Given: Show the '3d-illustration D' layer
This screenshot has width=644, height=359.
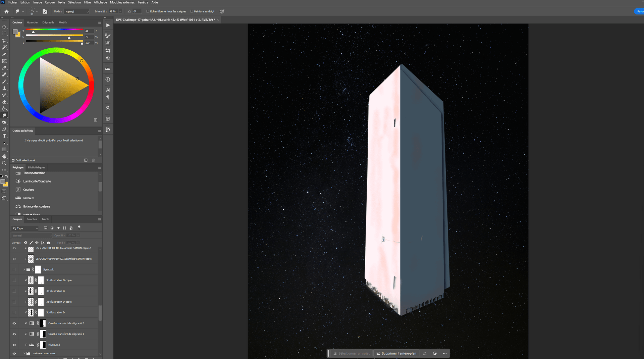Looking at the screenshot, I should pyautogui.click(x=14, y=313).
